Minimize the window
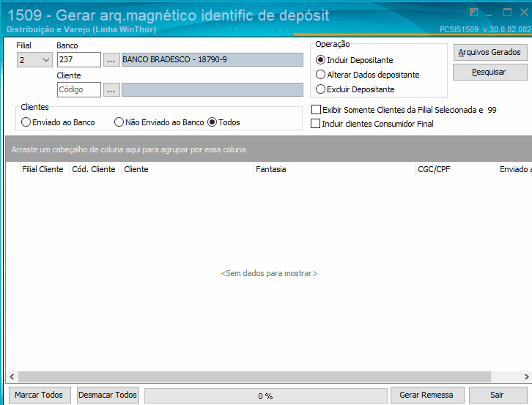The height and width of the screenshot is (405, 532). tap(489, 13)
